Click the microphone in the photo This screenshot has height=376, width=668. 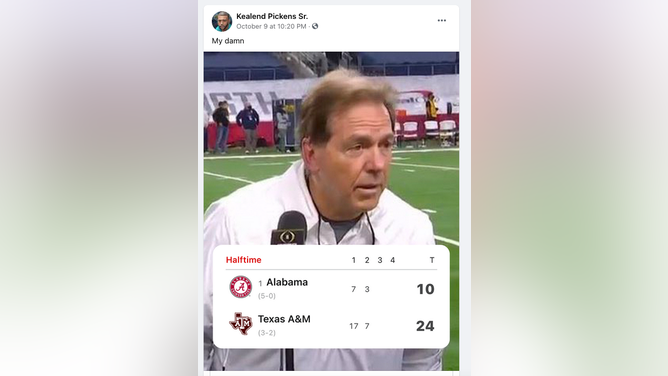point(289,228)
